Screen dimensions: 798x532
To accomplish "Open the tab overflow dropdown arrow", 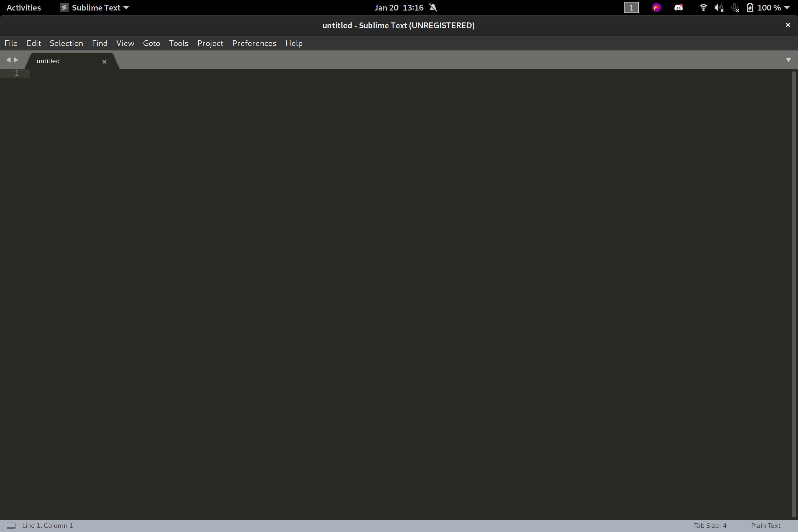I will pyautogui.click(x=789, y=60).
